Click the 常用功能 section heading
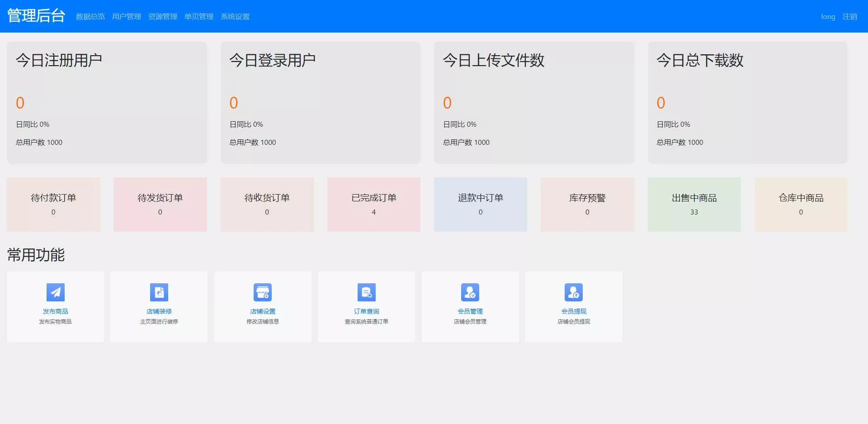This screenshot has height=424, width=868. coord(36,255)
